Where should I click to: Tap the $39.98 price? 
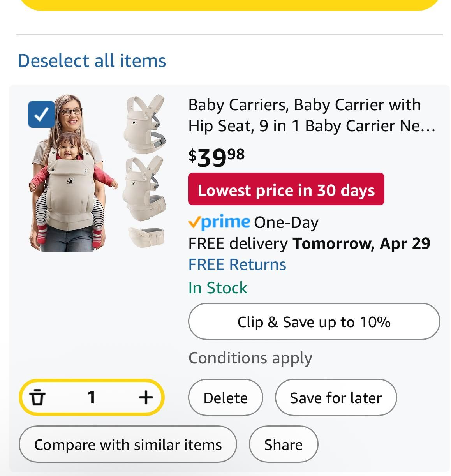coord(217,157)
